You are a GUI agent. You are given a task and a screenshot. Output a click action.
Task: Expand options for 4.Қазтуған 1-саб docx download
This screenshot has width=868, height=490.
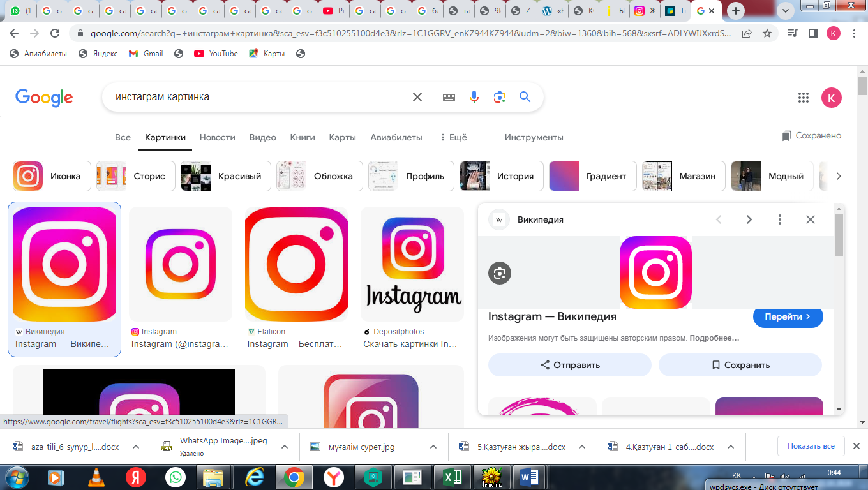(731, 447)
